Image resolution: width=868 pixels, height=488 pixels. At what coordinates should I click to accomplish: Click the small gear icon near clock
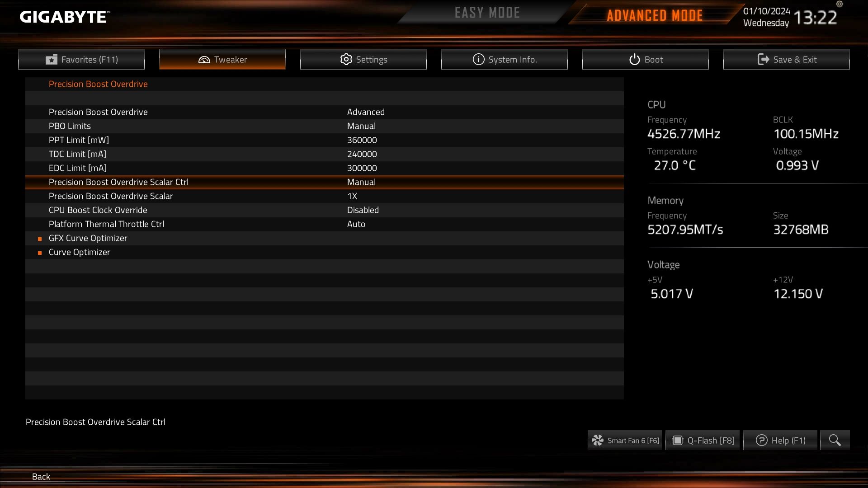[840, 4]
